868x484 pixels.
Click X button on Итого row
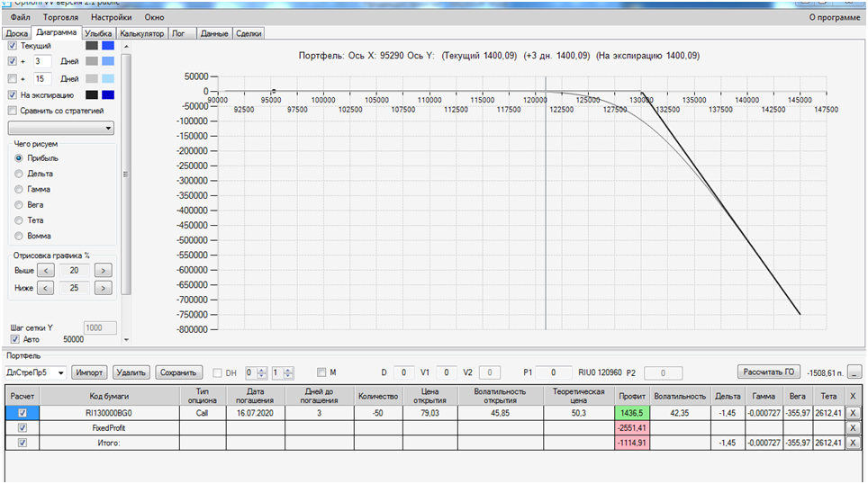[x=853, y=443]
